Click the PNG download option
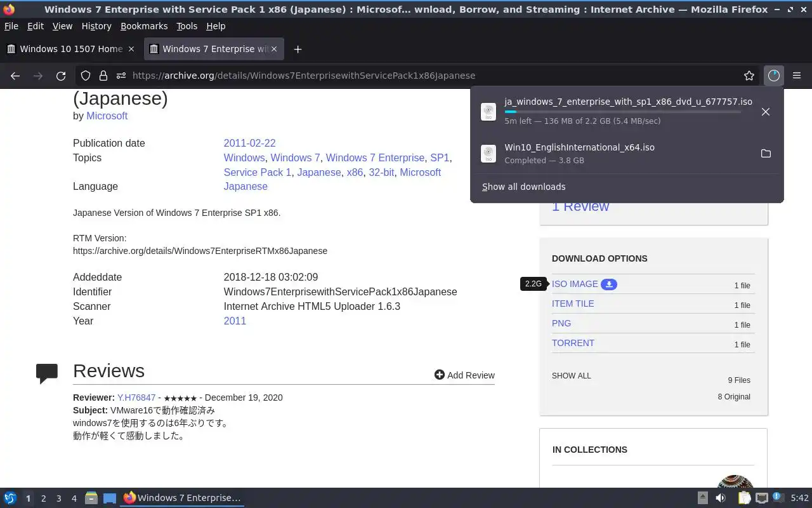 point(561,323)
